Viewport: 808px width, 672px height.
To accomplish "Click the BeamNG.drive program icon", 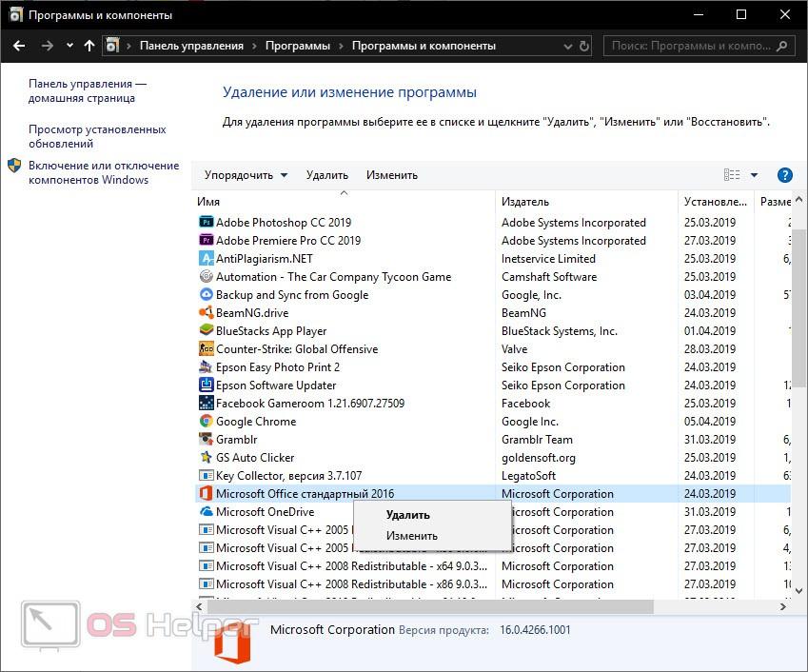I will coord(207,312).
